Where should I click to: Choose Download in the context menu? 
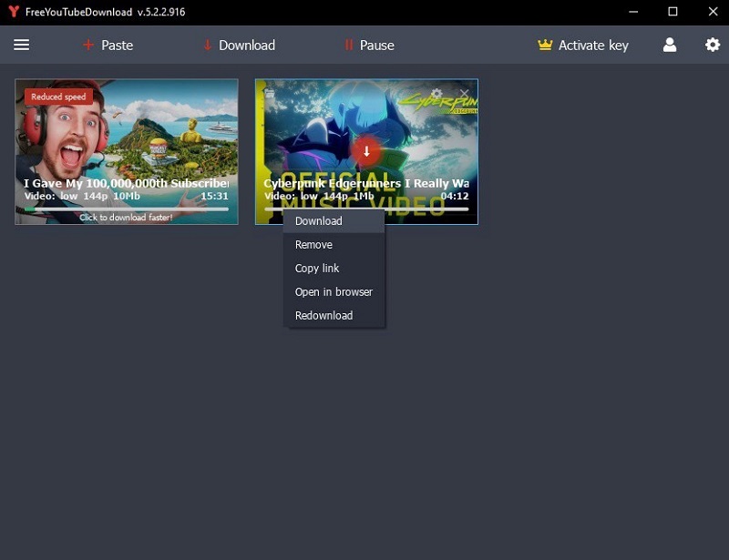click(x=334, y=220)
